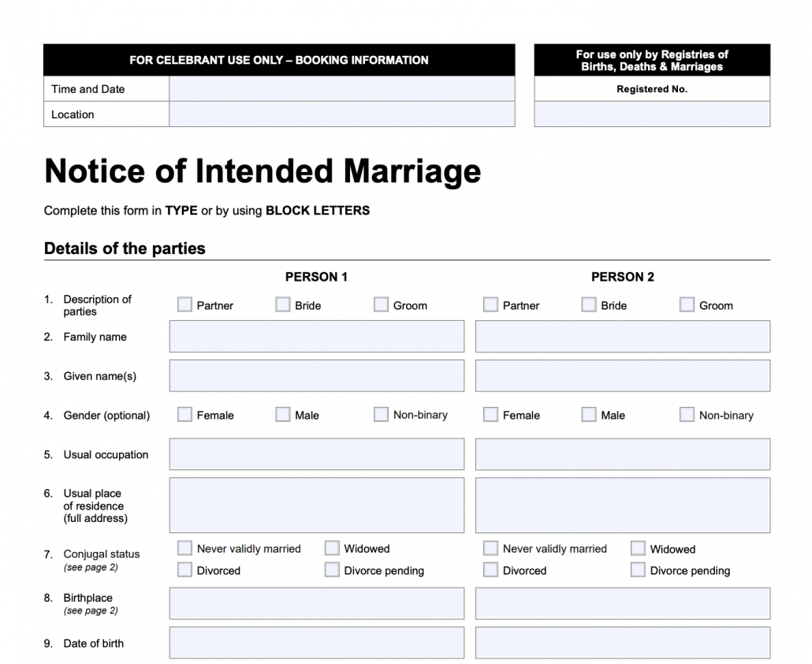The height and width of the screenshot is (664, 812).
Task: Check Divorce pending for Person 1
Action: [332, 569]
